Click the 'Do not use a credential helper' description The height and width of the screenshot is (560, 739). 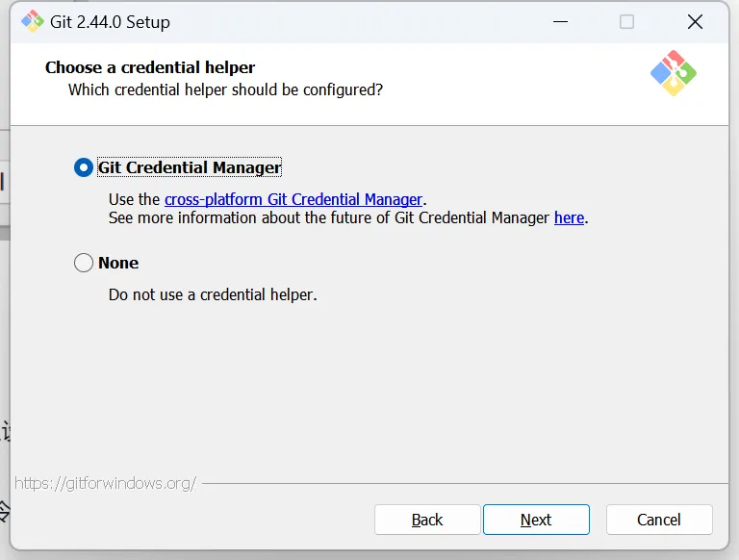[x=213, y=294]
